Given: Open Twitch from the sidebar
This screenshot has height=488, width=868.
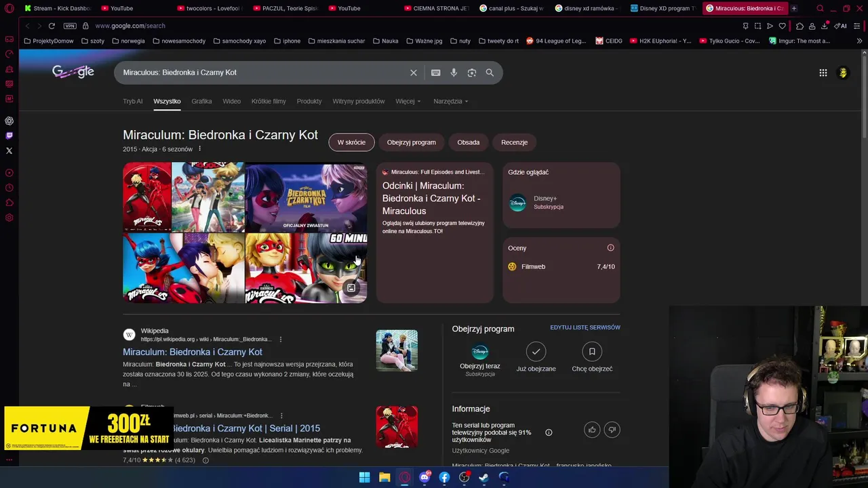Looking at the screenshot, I should 9,136.
